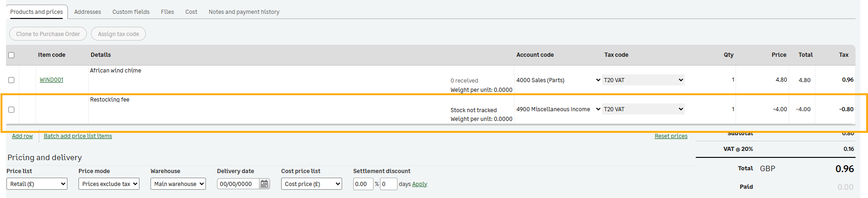Click the African wind chime details text
The height and width of the screenshot is (198, 868).
(x=115, y=71)
